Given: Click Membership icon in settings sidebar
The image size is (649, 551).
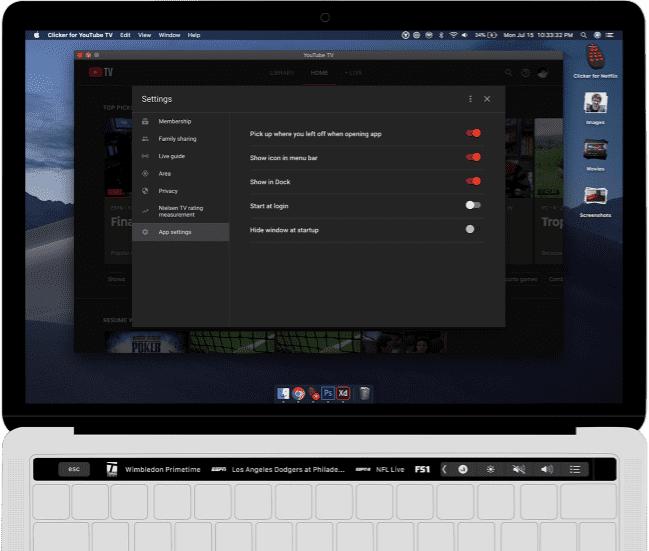Looking at the screenshot, I should coord(145,121).
